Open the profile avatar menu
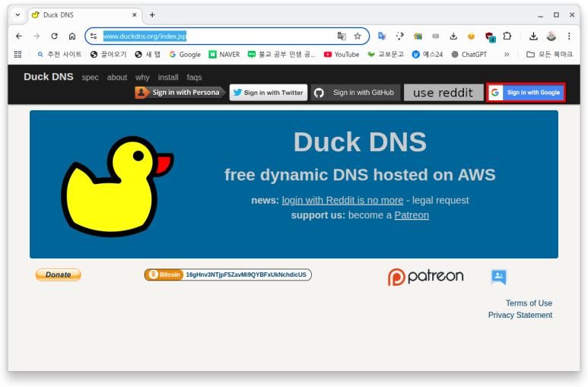 (551, 36)
